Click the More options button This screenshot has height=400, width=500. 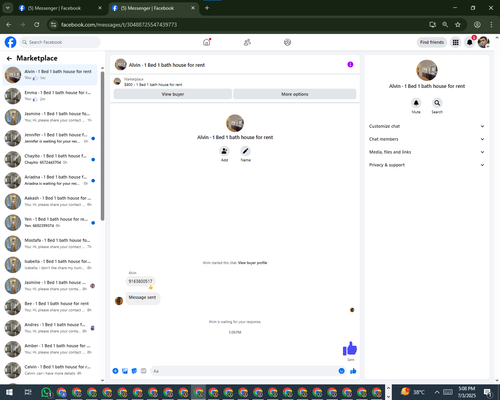click(x=295, y=94)
